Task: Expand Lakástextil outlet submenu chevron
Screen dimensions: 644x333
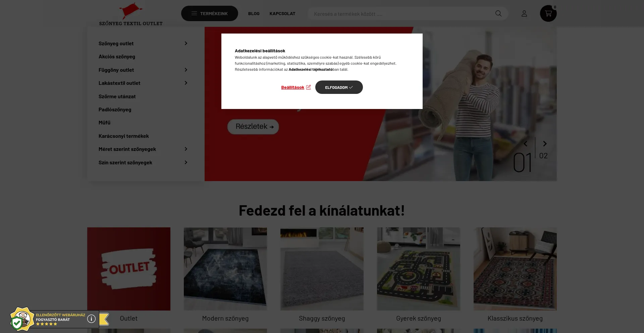Action: 186,83
